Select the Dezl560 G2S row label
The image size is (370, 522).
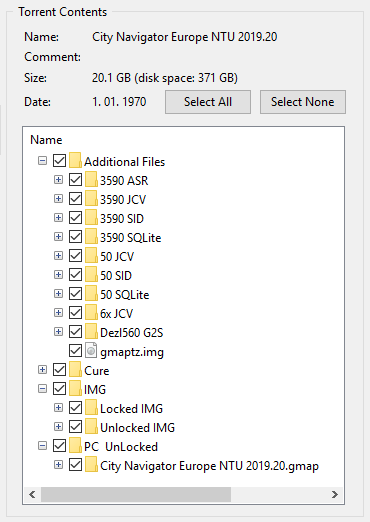(132, 332)
